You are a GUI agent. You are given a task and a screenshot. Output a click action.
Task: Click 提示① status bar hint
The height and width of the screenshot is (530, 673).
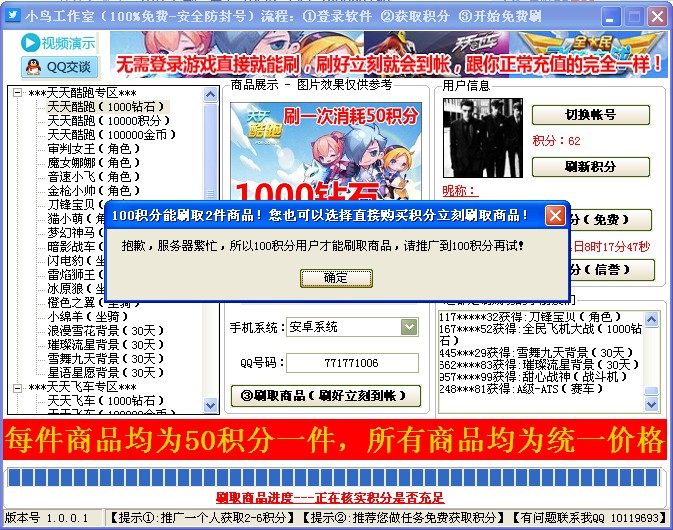point(201,518)
